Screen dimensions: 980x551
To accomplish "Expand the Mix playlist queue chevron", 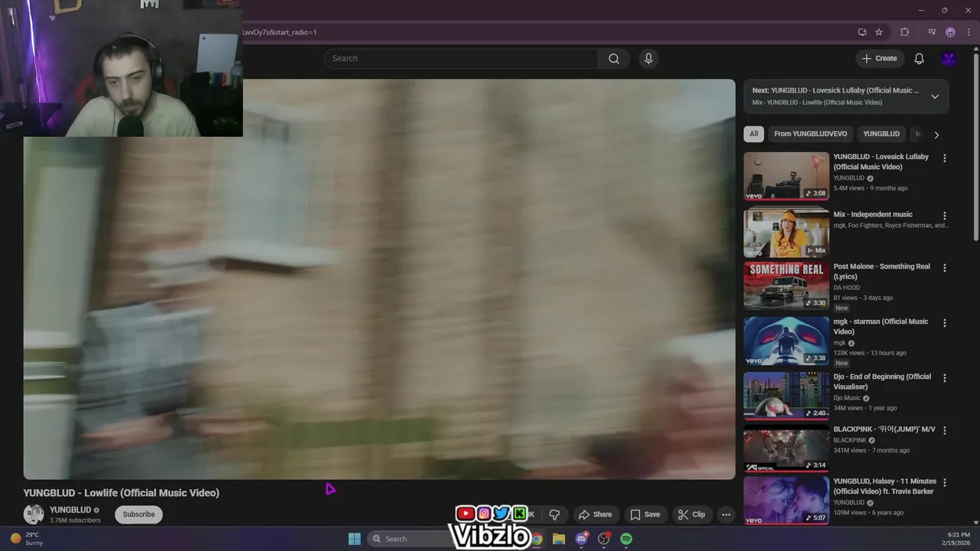I will point(935,96).
